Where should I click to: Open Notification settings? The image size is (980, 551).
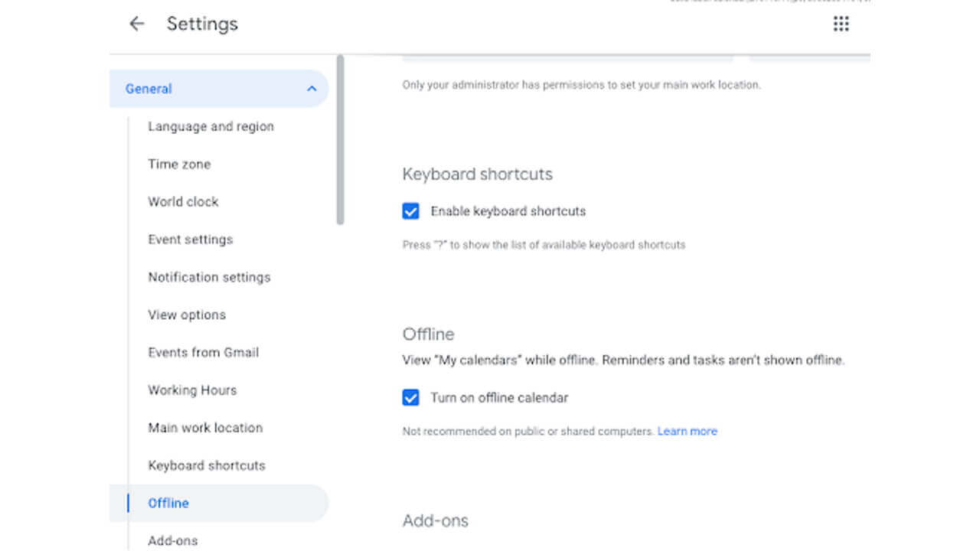point(209,277)
